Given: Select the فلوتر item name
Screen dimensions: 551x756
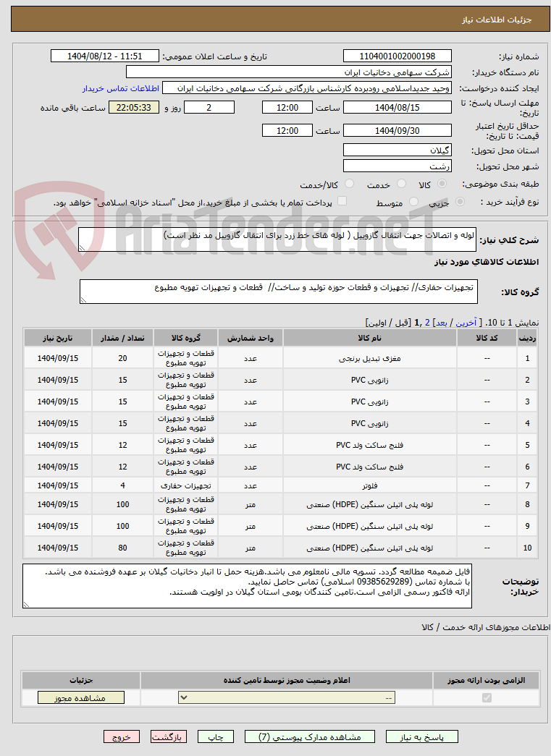Looking at the screenshot, I should coord(369,485).
